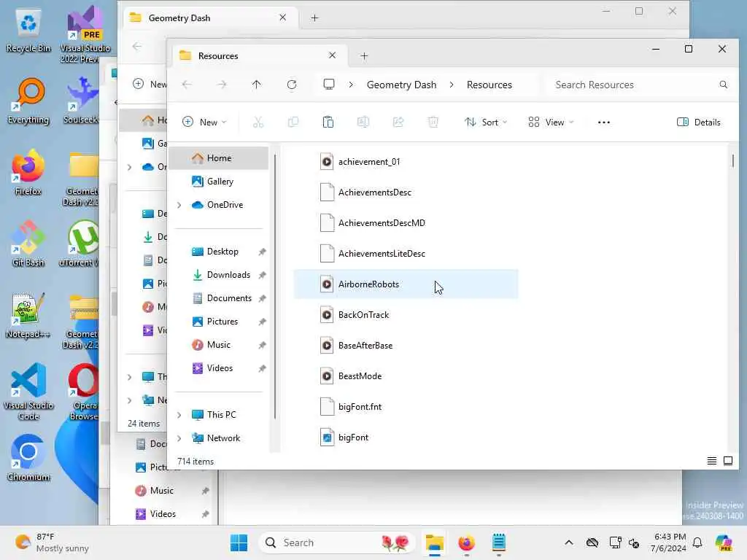Select the Everything search desktop icon
This screenshot has width=747, height=560.
(28, 101)
